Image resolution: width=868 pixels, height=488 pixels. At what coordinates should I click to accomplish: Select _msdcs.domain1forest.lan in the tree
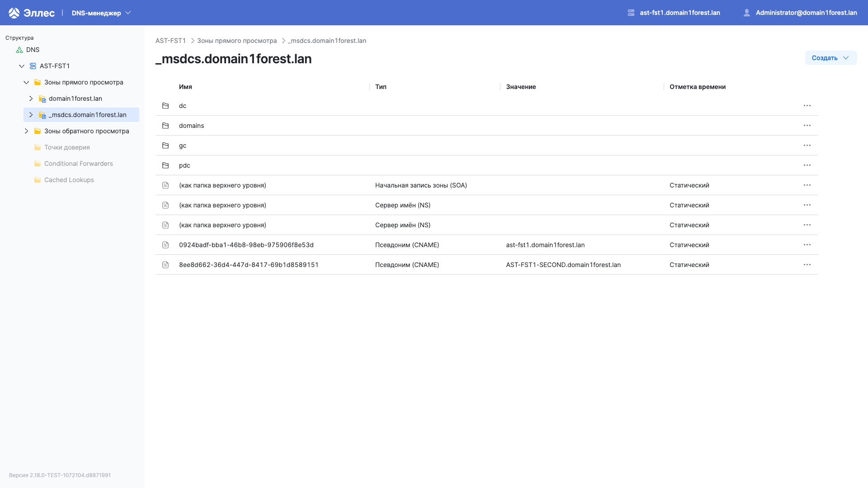[88, 115]
